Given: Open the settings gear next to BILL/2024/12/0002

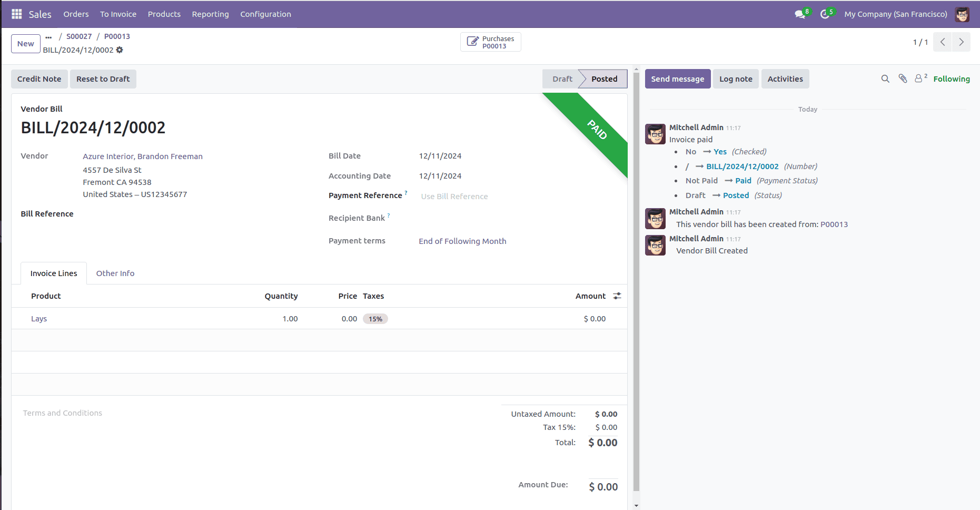Looking at the screenshot, I should click(x=120, y=50).
